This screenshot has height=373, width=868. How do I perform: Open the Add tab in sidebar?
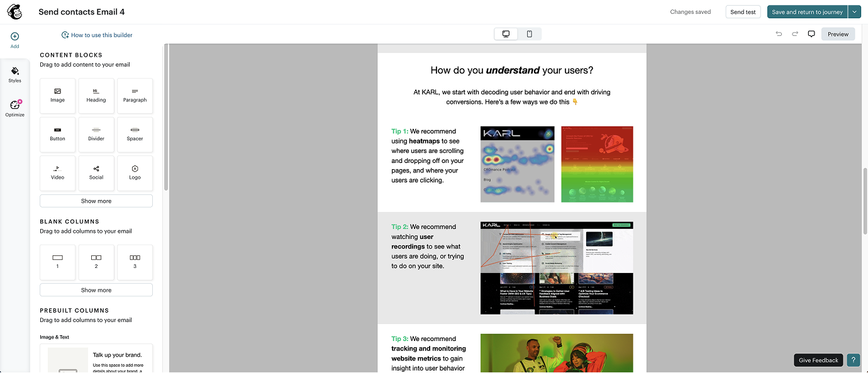14,39
